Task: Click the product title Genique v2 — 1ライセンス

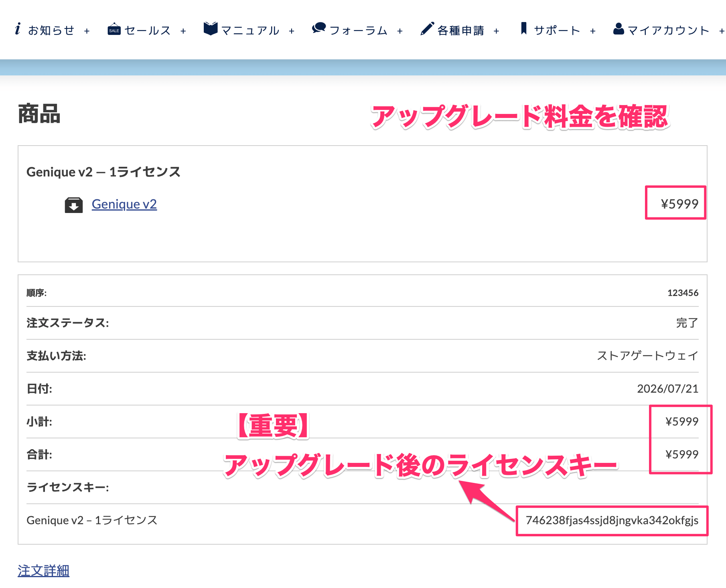Action: point(103,172)
